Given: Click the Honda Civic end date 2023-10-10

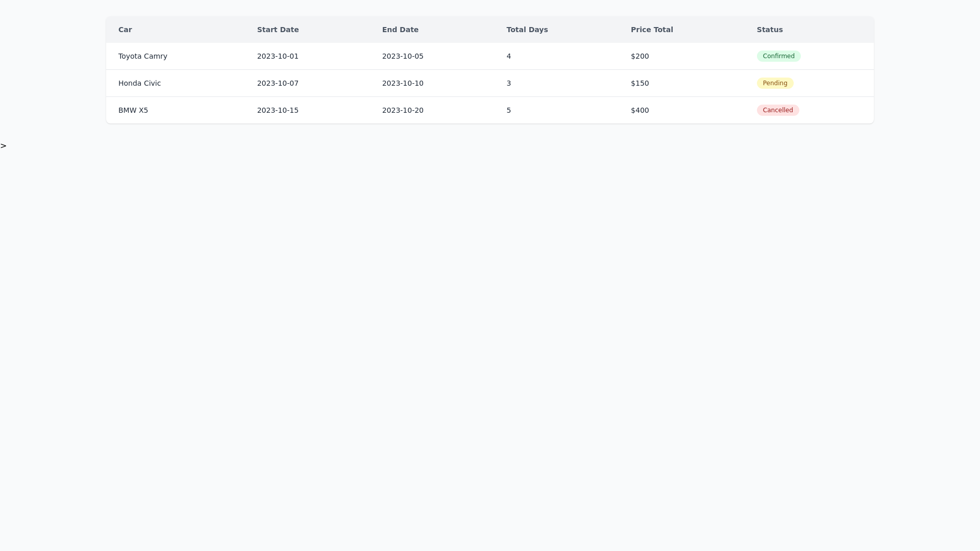Looking at the screenshot, I should click(403, 83).
